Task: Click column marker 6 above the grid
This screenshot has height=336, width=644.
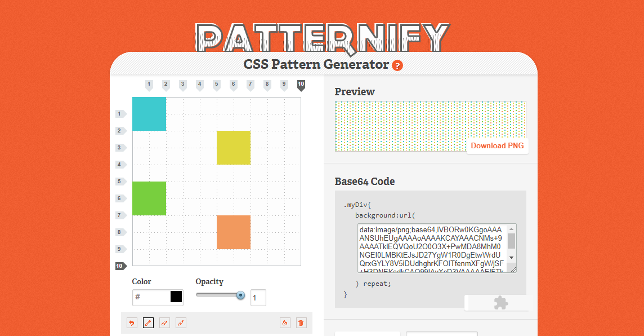Action: pyautogui.click(x=233, y=85)
